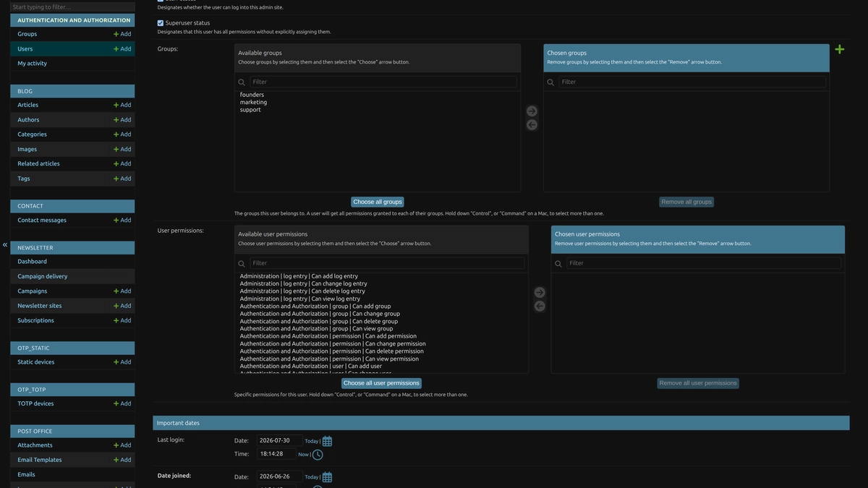Select the marketing group
This screenshot has width=868, height=488.
tap(253, 103)
